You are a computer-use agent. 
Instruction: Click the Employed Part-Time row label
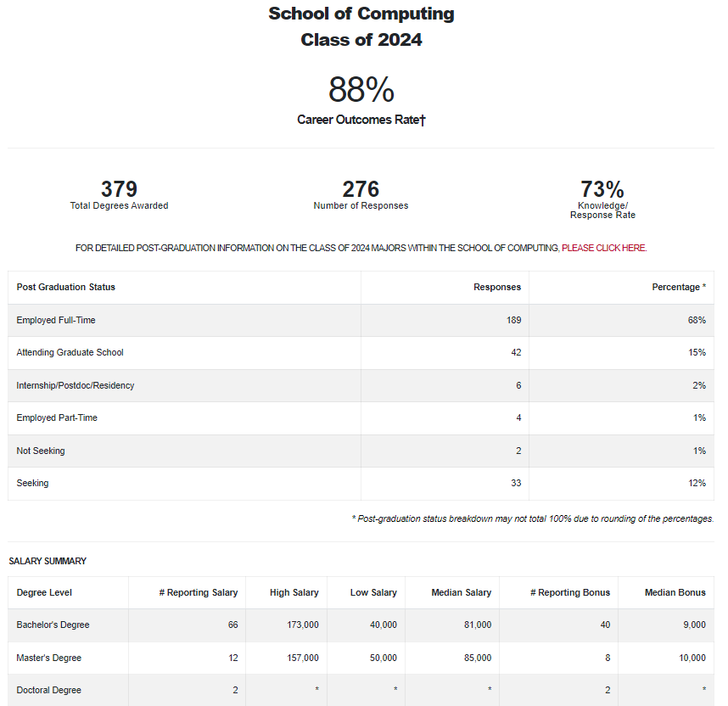[57, 417]
